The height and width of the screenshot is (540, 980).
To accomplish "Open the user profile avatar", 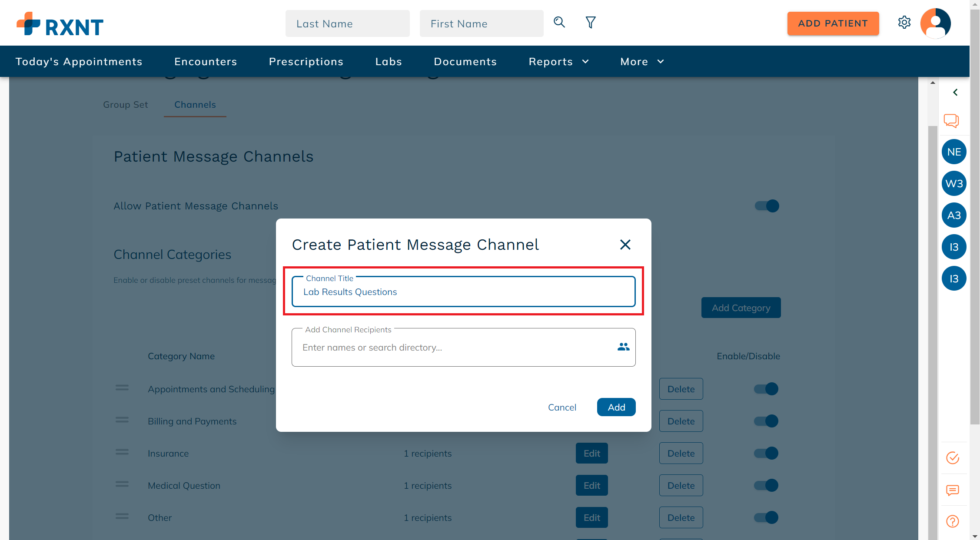I will (x=936, y=23).
